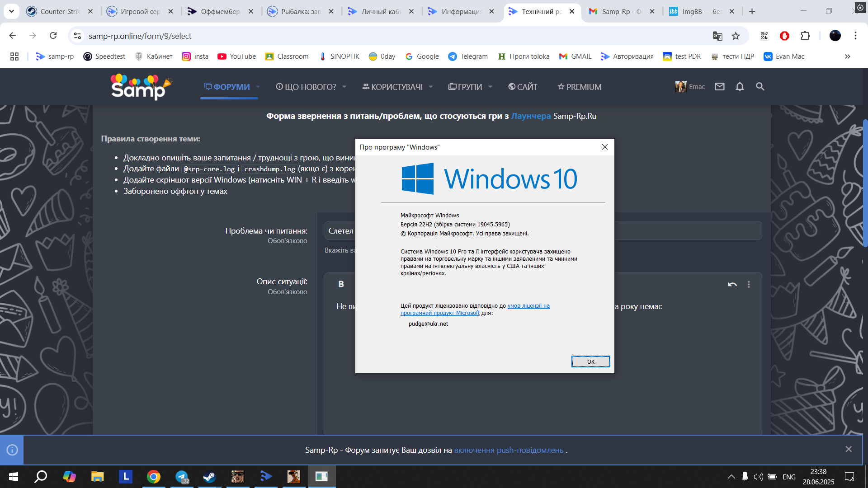Open Chrome profile avatar
Screen dimensions: 868x488
tap(835, 36)
